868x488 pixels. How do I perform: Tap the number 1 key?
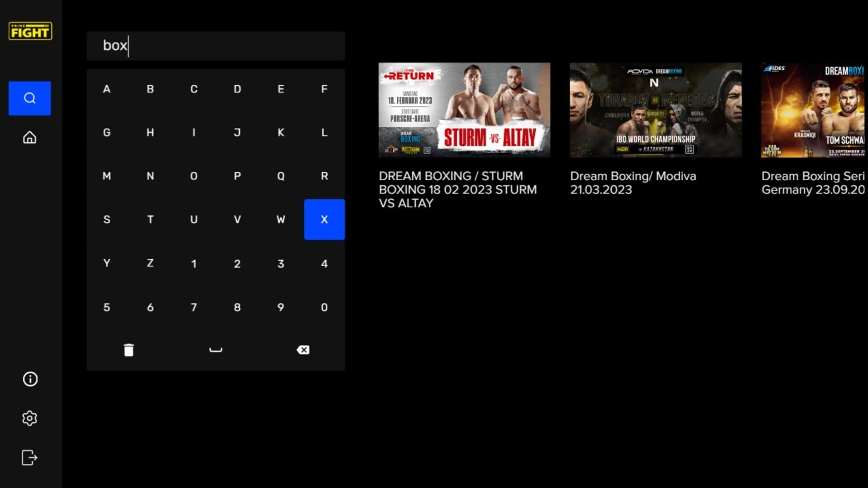coord(194,263)
